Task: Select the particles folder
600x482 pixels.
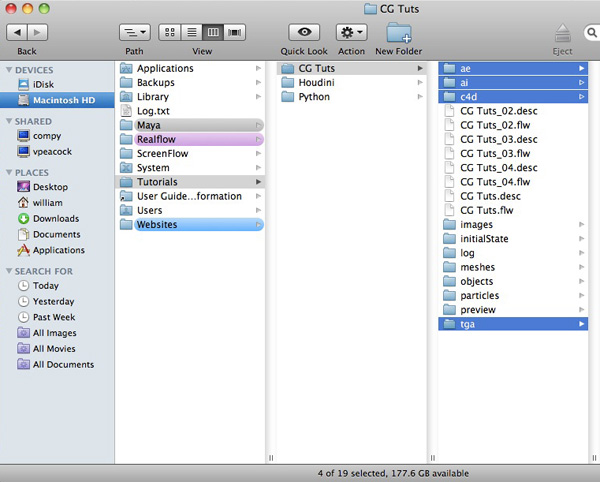Action: tap(513, 295)
